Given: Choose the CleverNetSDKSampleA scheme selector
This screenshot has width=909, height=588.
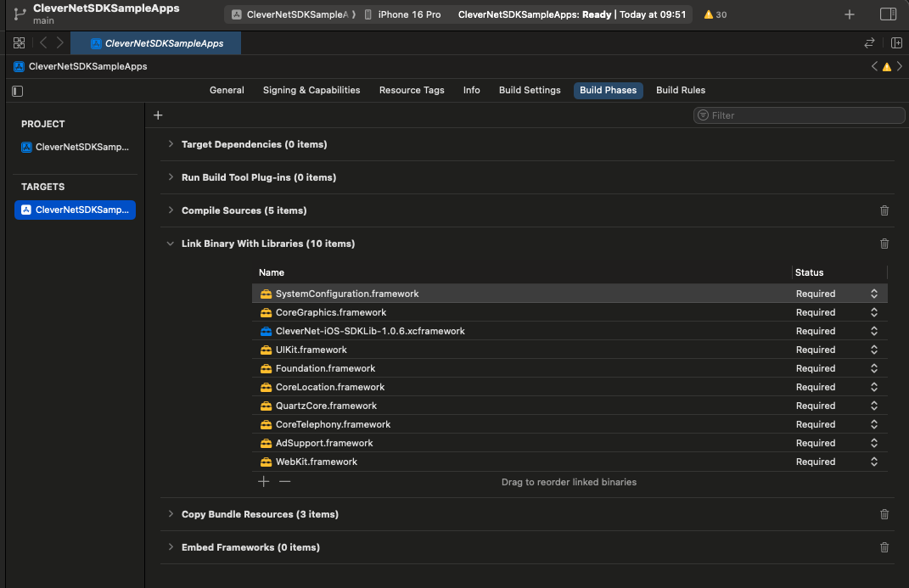Looking at the screenshot, I should 294,14.
